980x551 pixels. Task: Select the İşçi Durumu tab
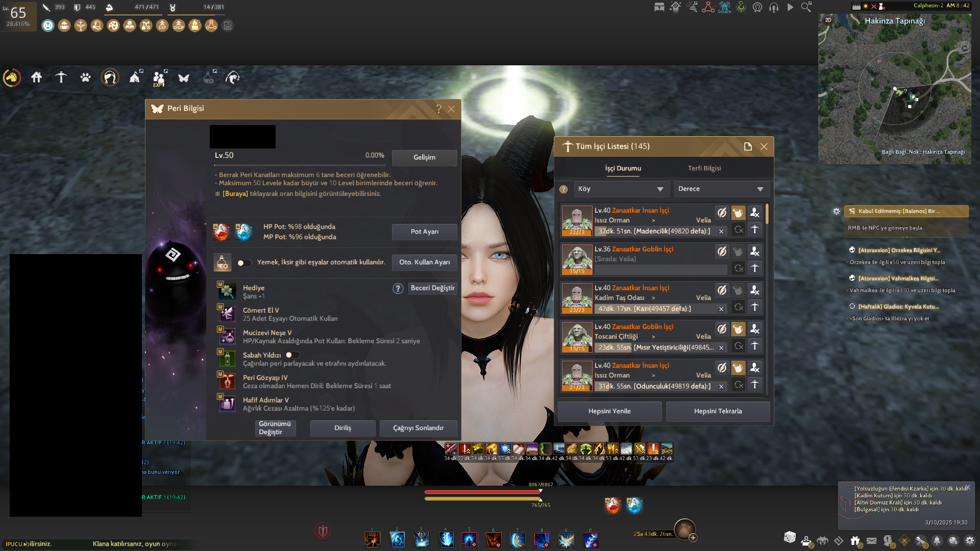623,168
